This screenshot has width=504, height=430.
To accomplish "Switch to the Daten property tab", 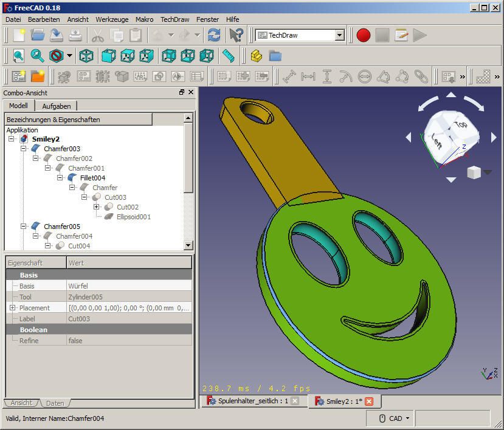I will [55, 403].
